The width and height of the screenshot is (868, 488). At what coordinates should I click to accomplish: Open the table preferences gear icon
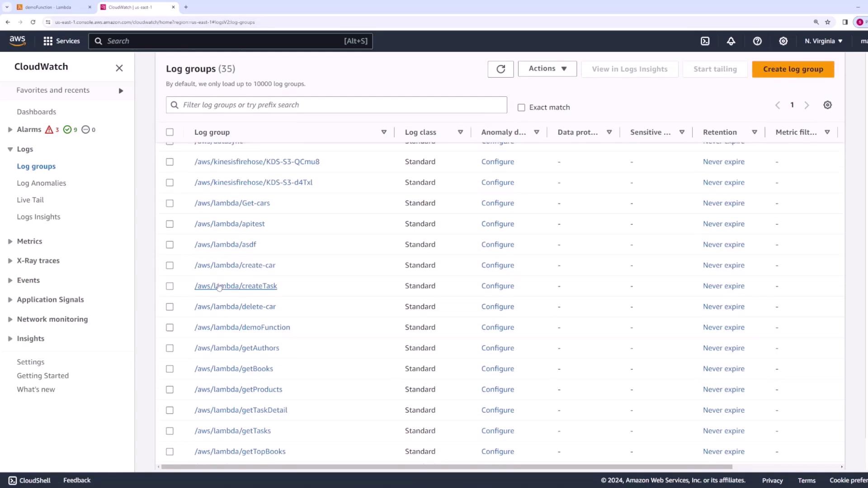click(x=827, y=105)
